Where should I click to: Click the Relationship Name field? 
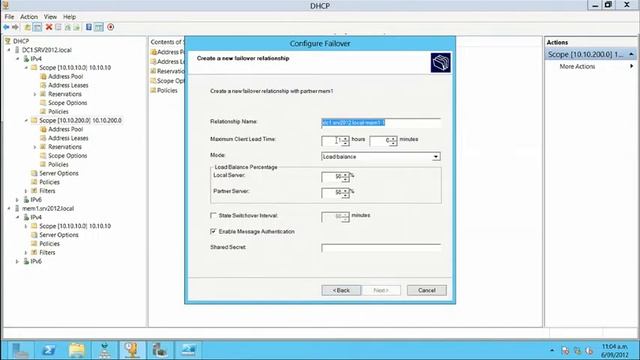click(381, 122)
